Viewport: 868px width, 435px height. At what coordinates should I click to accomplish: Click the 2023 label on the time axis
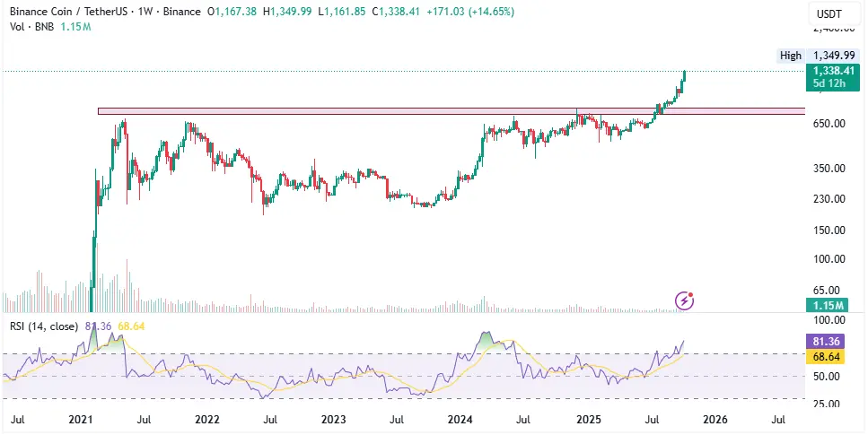(334, 420)
